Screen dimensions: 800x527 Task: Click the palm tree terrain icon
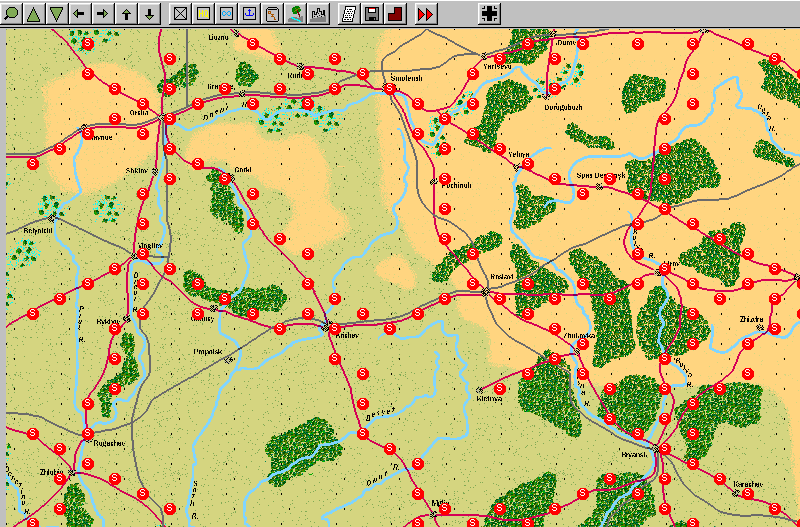pos(296,14)
